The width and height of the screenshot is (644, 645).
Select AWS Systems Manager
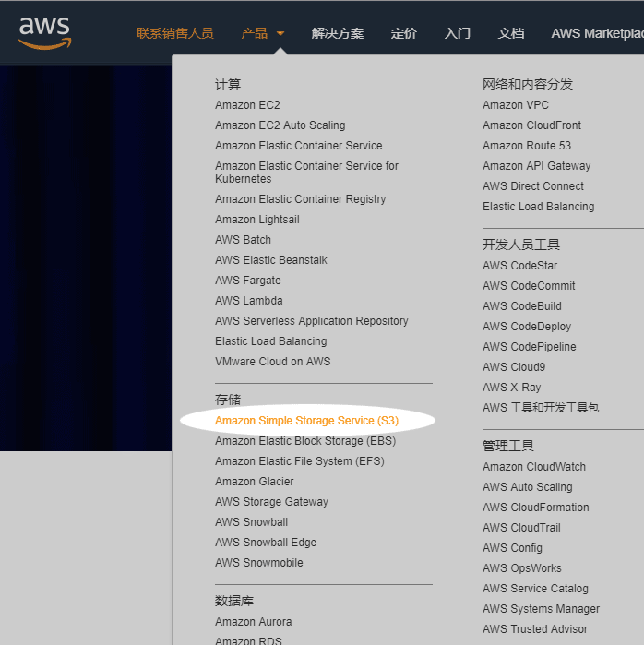(541, 608)
